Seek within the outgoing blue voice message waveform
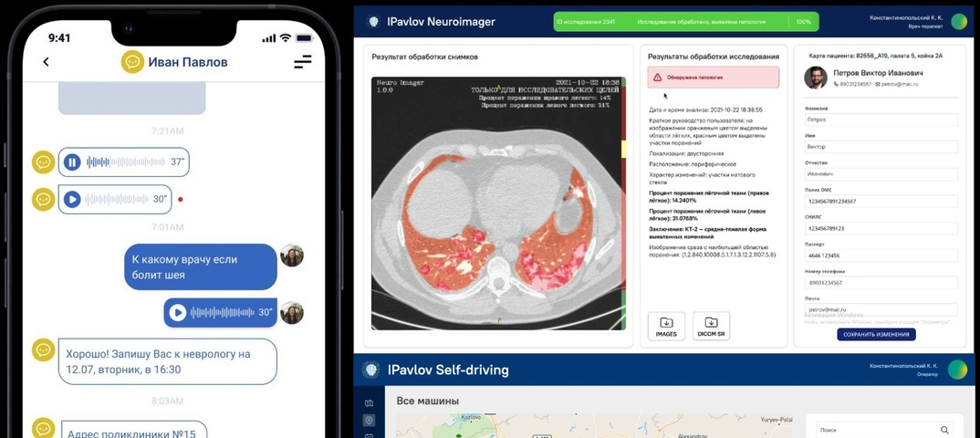The width and height of the screenshot is (980, 438). (x=223, y=312)
